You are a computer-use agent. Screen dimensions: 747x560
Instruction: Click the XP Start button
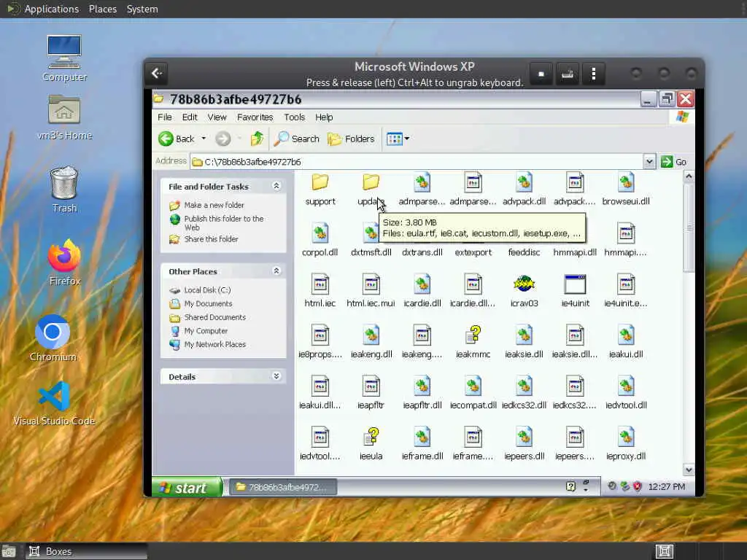187,487
